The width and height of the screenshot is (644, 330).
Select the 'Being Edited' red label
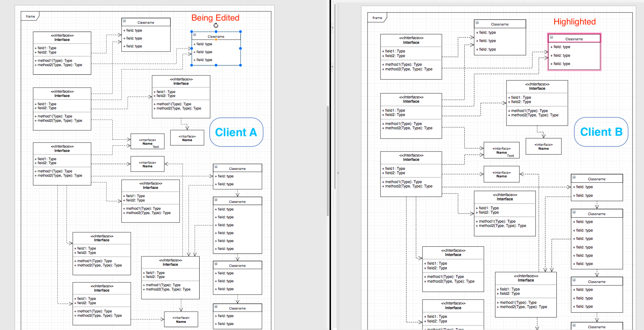click(215, 18)
